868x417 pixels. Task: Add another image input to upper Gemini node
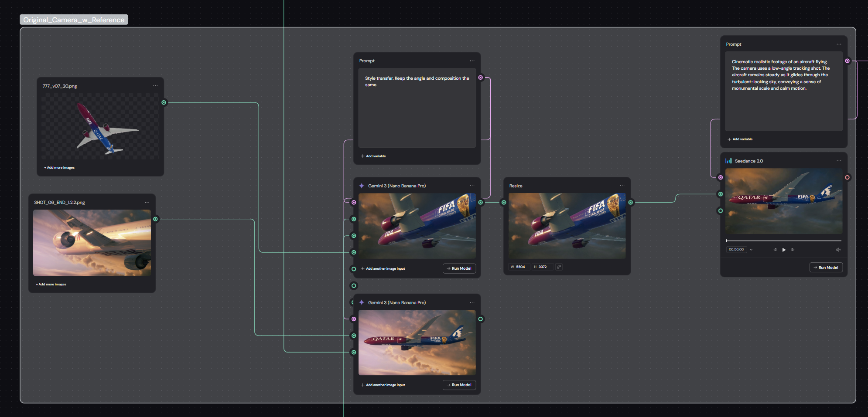pyautogui.click(x=383, y=268)
